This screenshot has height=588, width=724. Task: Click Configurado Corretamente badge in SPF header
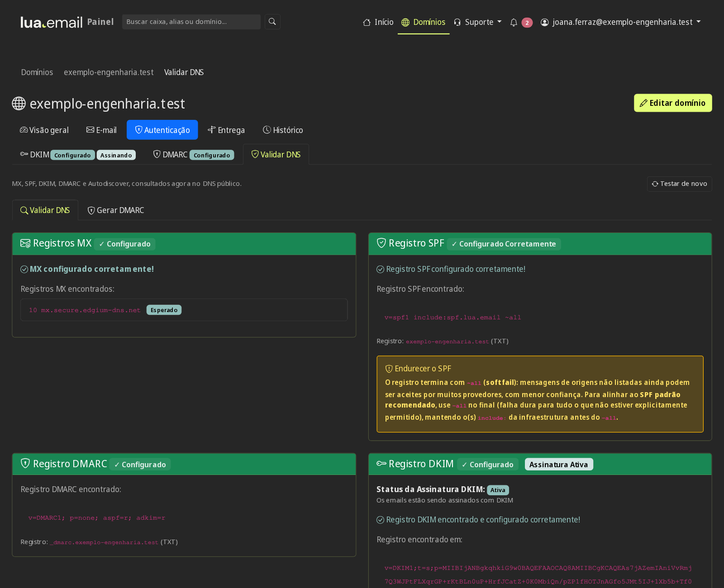pos(504,244)
